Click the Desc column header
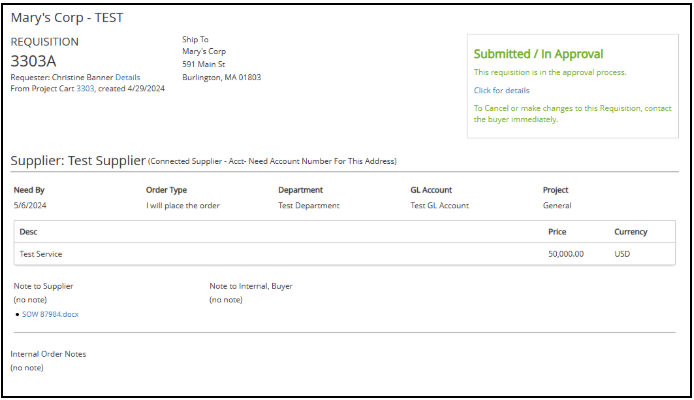The image size is (694, 400). tap(28, 232)
